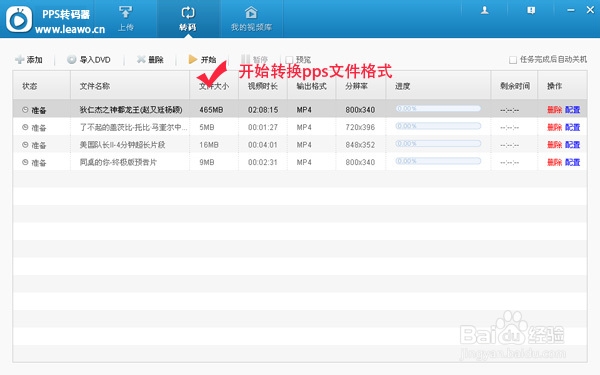600x375 pixels.
Task: Click the 465MB file size cell
Action: point(211,110)
